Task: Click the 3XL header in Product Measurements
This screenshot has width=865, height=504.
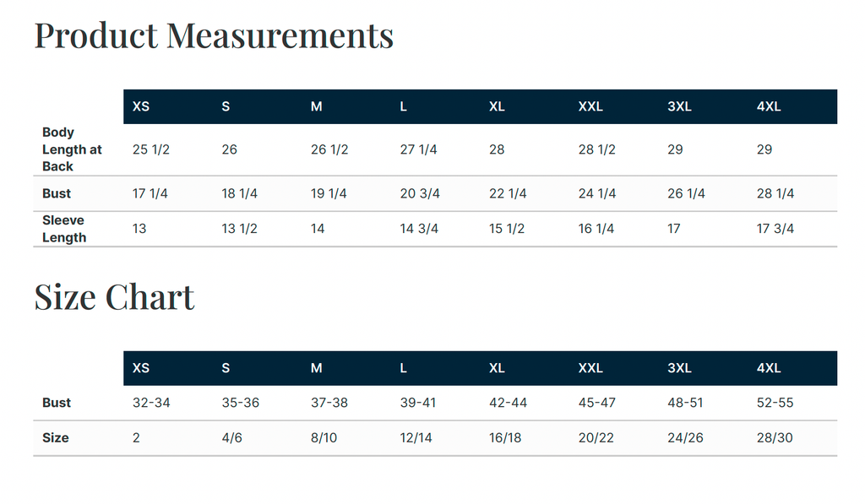Action: (679, 106)
